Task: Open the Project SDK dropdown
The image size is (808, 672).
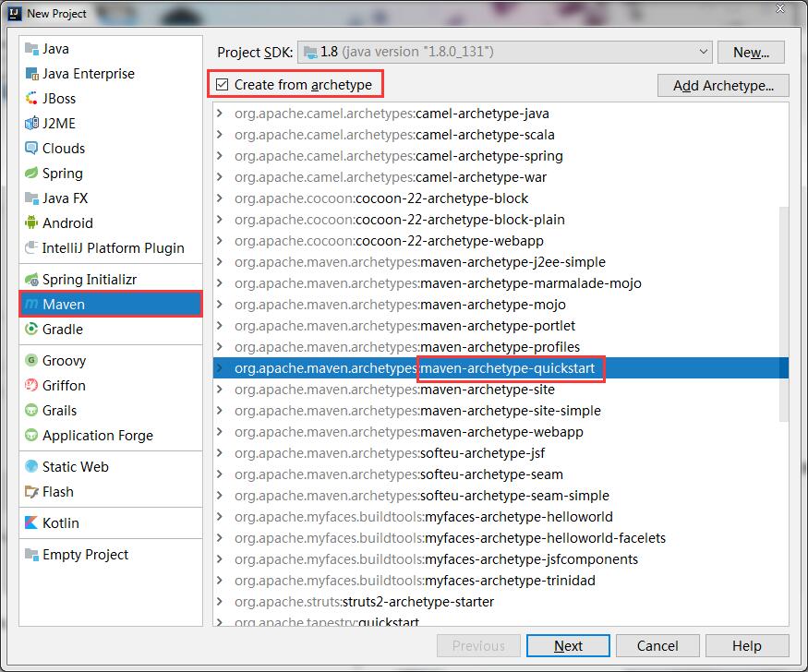Action: pyautogui.click(x=504, y=52)
